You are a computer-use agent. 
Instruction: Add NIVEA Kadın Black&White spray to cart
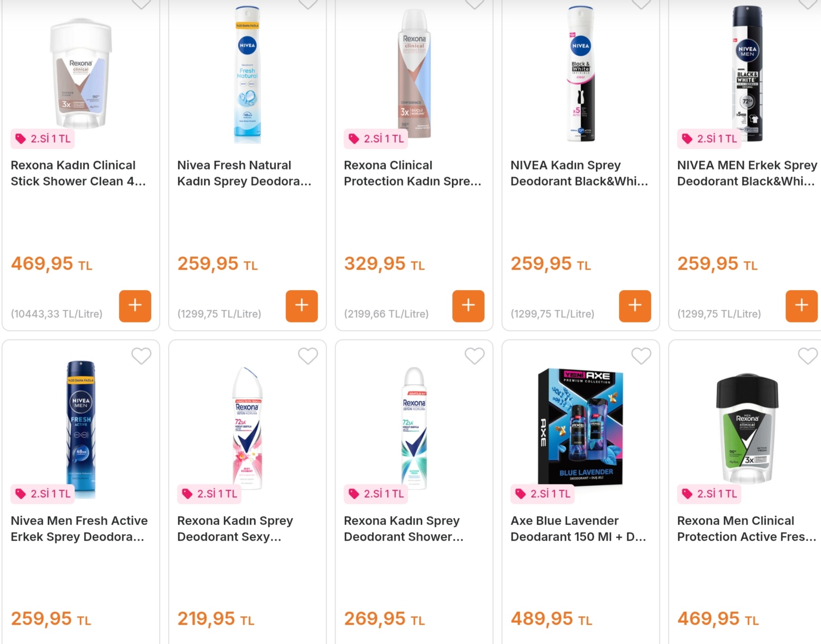tap(635, 306)
